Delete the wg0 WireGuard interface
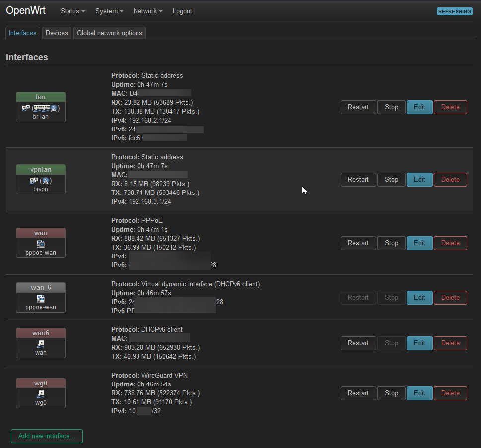 pyautogui.click(x=450, y=393)
